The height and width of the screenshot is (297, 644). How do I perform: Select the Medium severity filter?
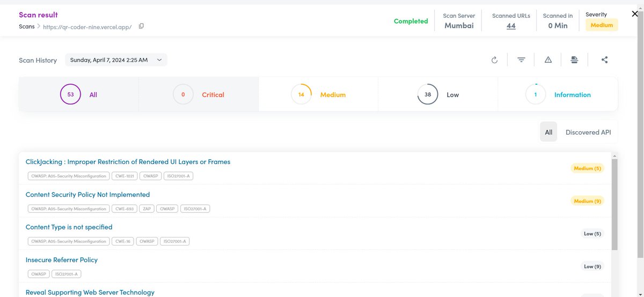(x=318, y=94)
